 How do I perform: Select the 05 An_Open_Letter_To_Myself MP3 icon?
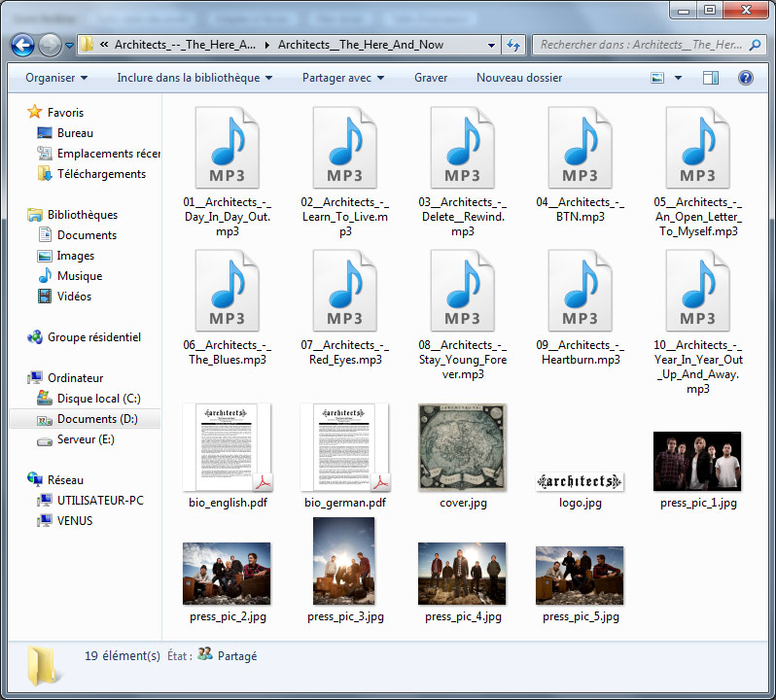(x=698, y=148)
